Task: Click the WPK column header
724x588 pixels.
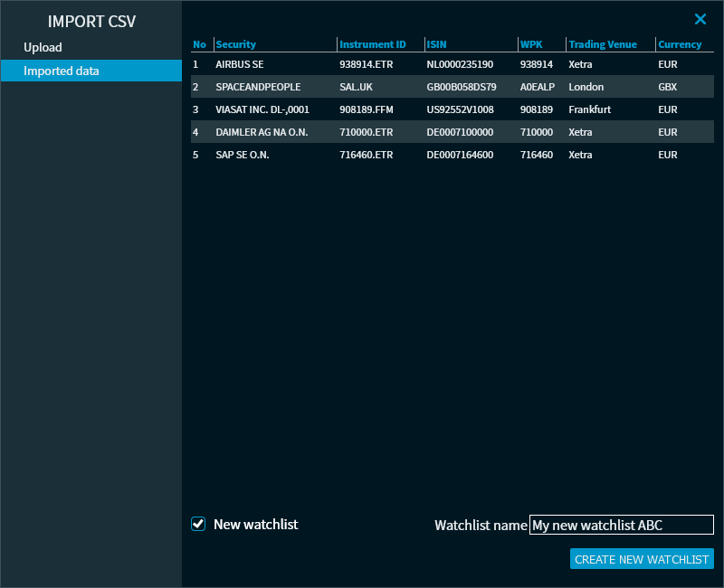Action: point(531,44)
